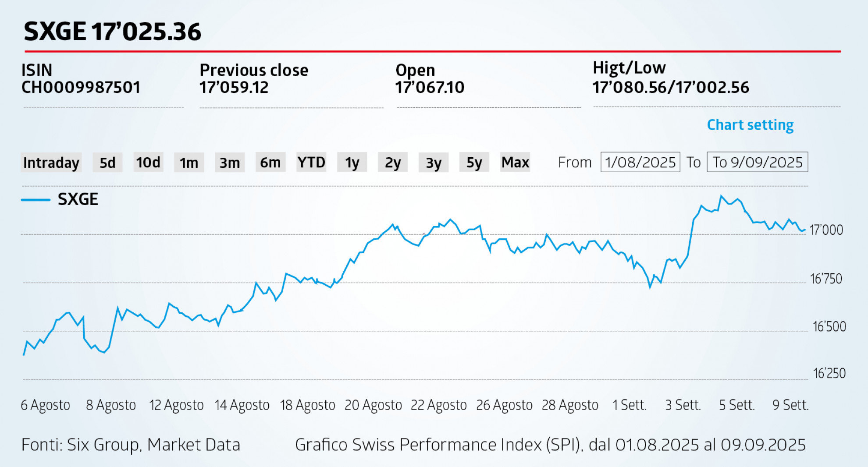Select the 10d range button
Image resolution: width=868 pixels, height=467 pixels.
pyautogui.click(x=148, y=163)
